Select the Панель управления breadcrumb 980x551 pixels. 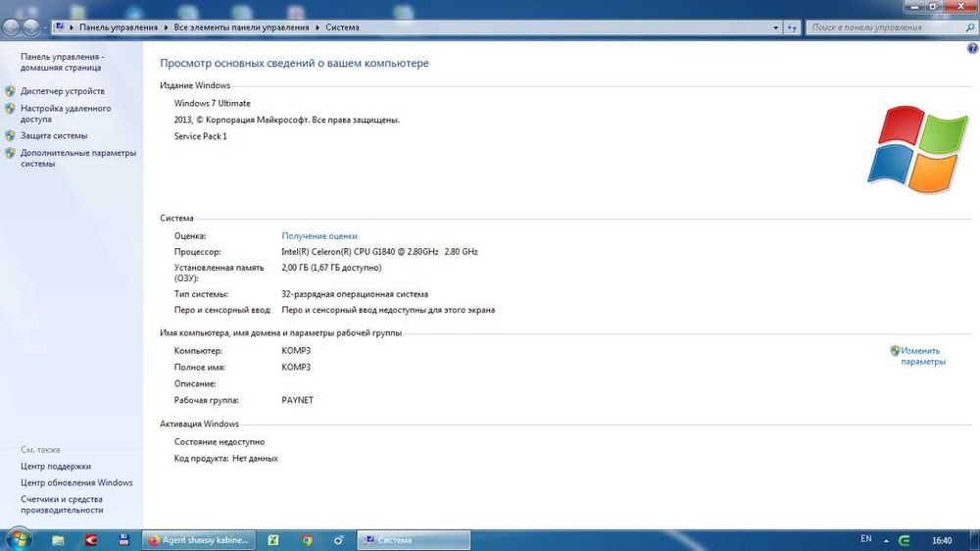coord(119,27)
